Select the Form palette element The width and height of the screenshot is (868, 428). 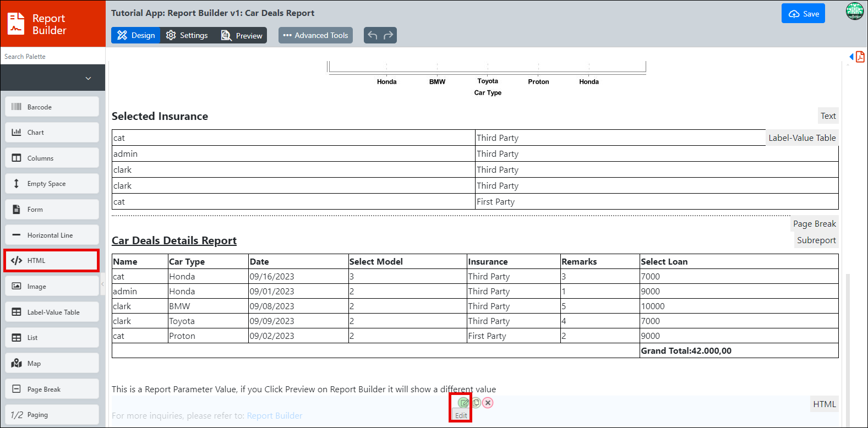coord(52,210)
